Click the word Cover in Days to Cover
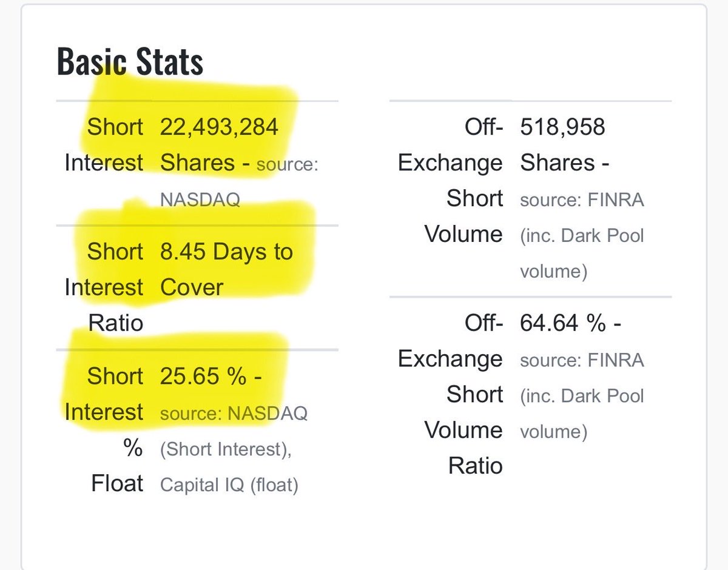Image resolution: width=728 pixels, height=570 pixels. (x=192, y=287)
